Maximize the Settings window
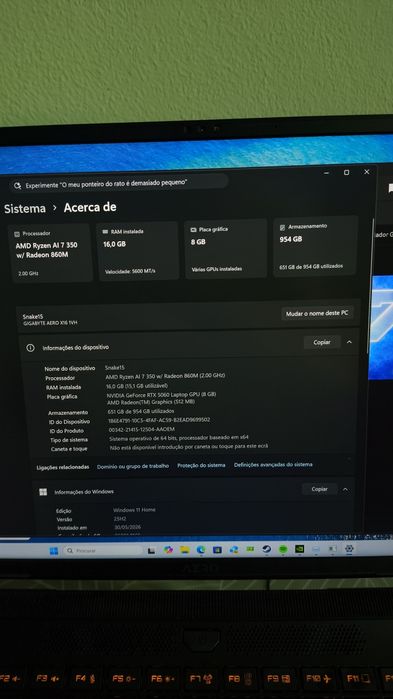 click(346, 173)
